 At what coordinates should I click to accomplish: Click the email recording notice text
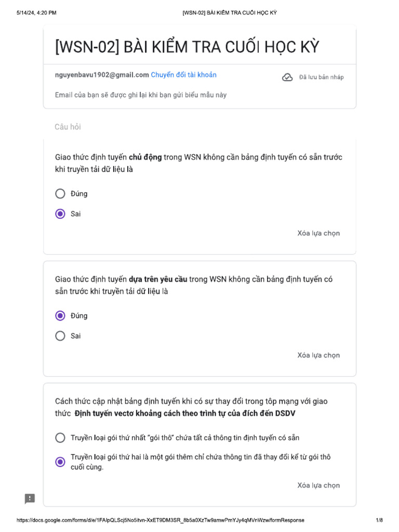[x=141, y=95]
